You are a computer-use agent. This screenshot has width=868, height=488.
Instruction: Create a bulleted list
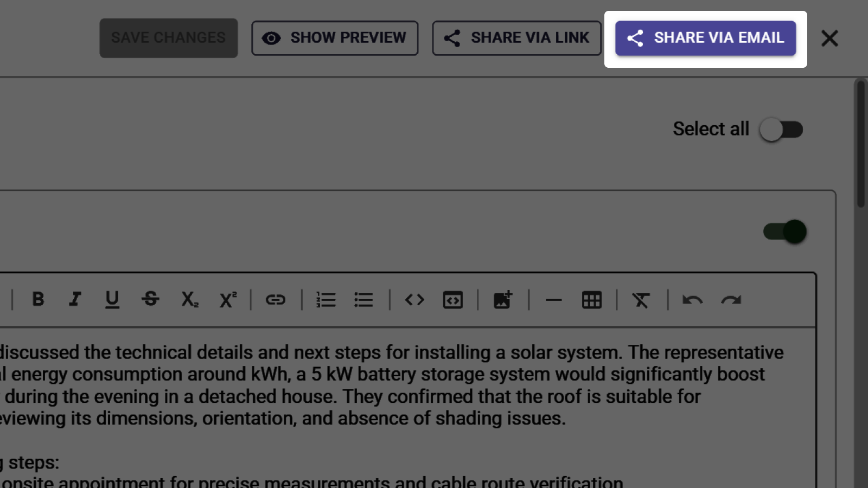point(363,299)
